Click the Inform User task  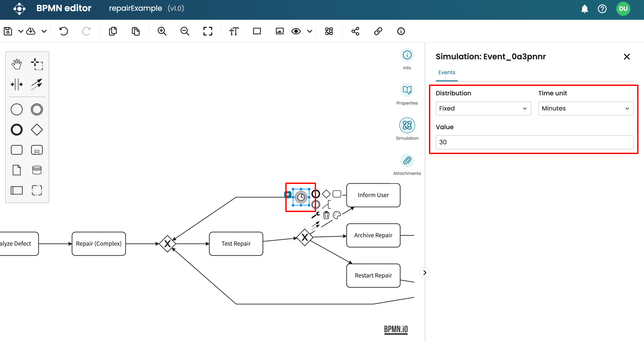(373, 195)
